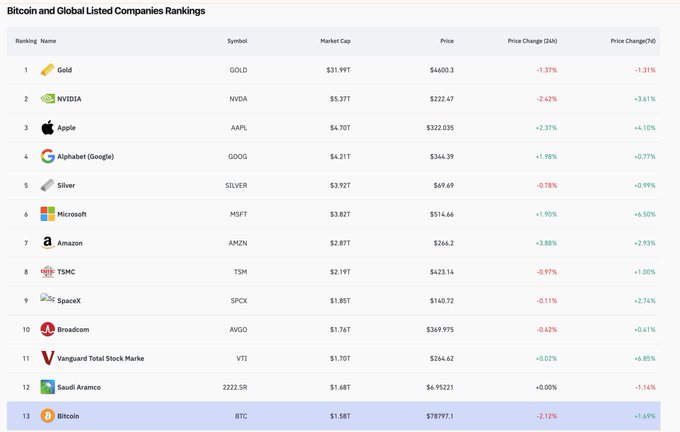Open the Vanguard Total Stock Marke link
The height and width of the screenshot is (432, 680).
(x=101, y=358)
